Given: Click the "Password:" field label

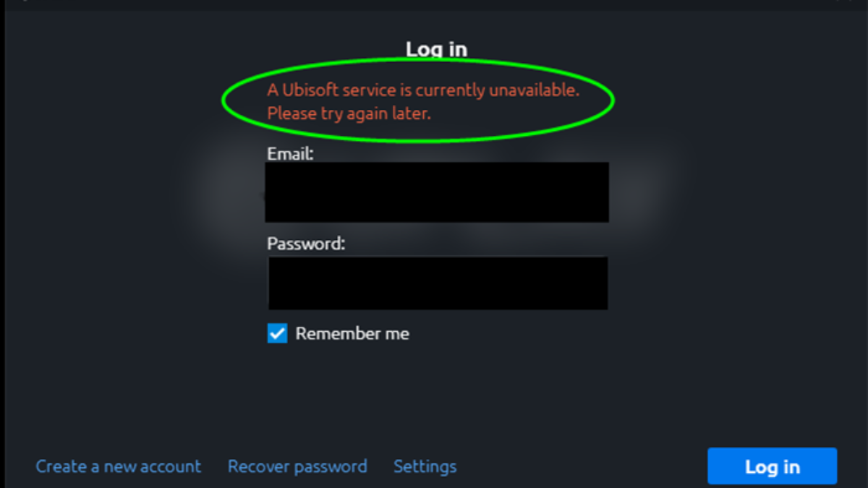Looking at the screenshot, I should [306, 244].
